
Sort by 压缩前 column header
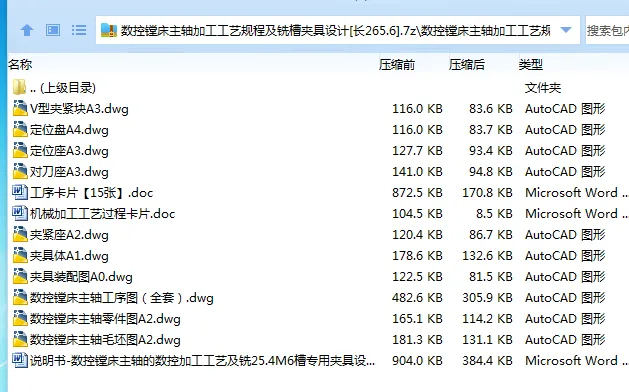[x=397, y=65]
